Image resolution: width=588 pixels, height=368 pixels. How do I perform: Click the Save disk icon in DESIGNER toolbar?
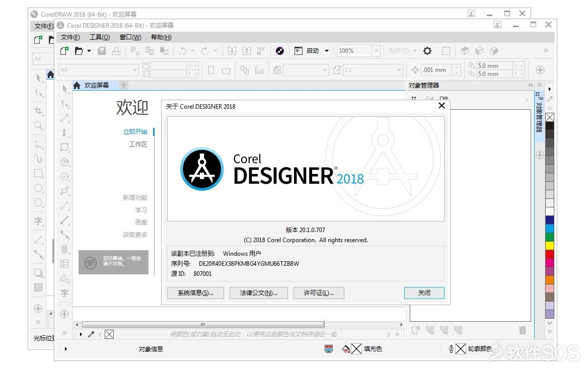(x=102, y=51)
